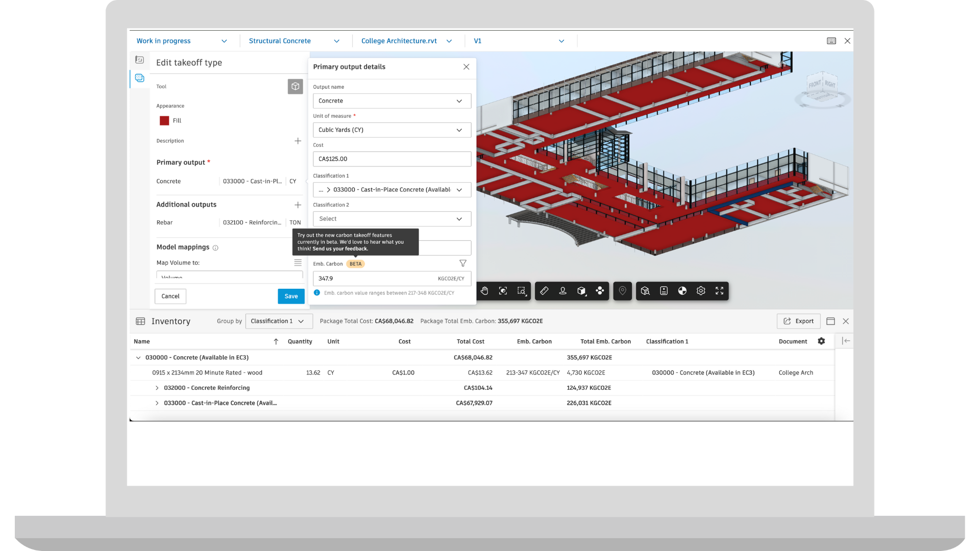Open viewer settings gear

click(701, 291)
